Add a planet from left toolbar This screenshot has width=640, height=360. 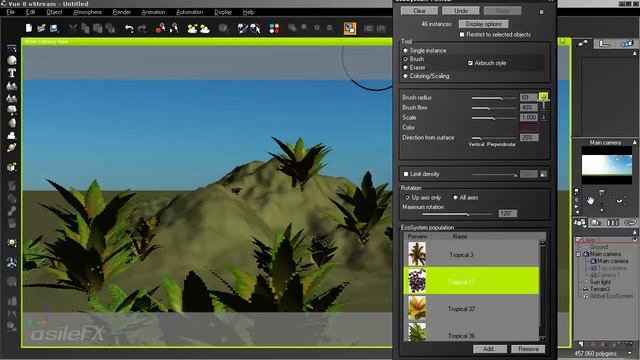point(12,147)
